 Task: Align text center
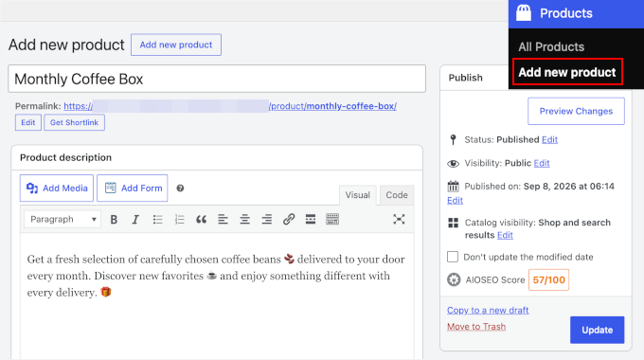(x=244, y=220)
